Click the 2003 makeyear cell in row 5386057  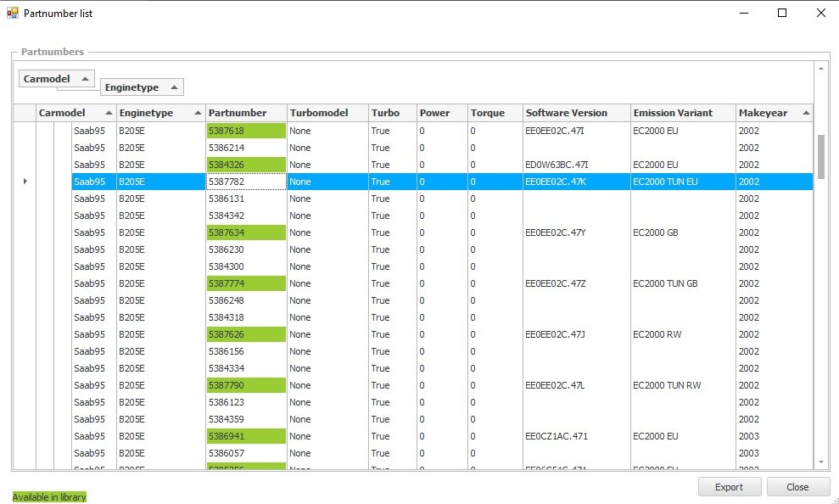click(x=775, y=453)
